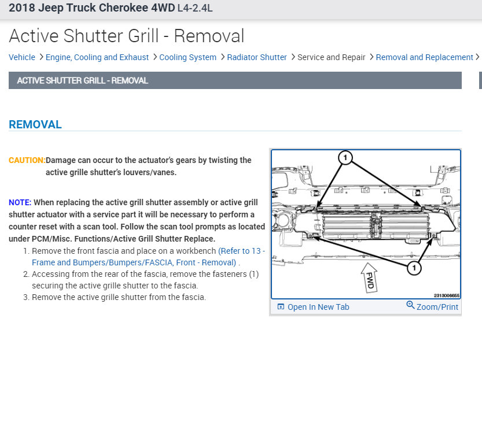Click the Open In New Tab icon

281,306
